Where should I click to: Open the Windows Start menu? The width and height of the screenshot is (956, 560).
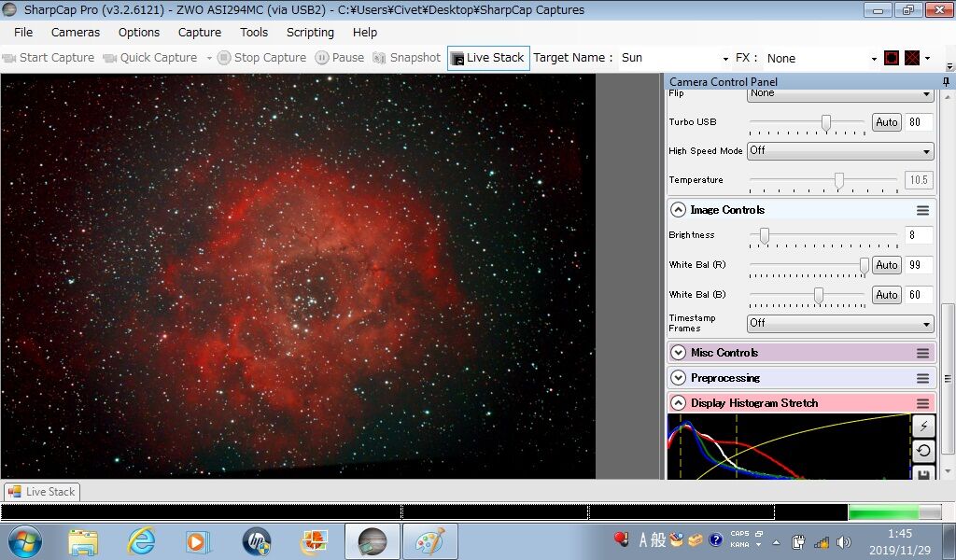point(24,541)
